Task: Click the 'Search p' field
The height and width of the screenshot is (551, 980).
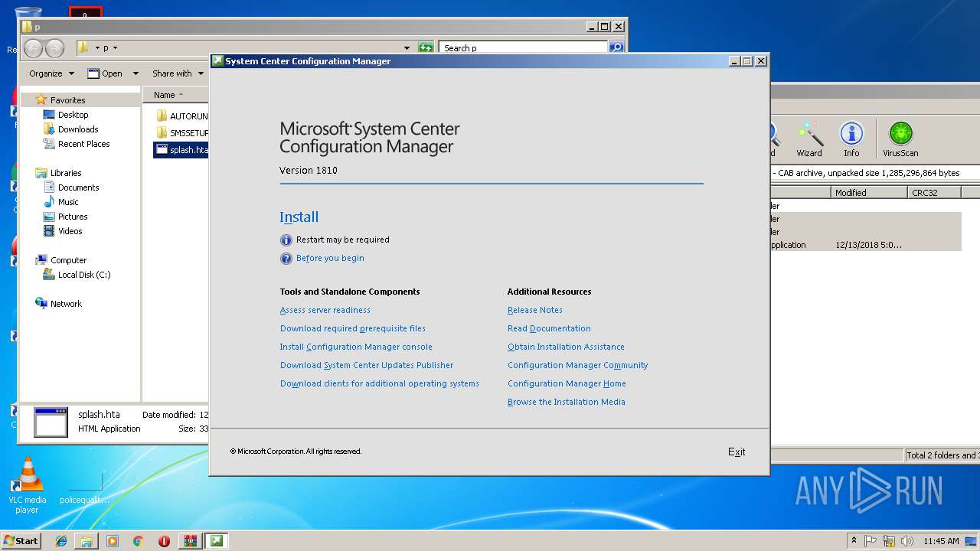Action: pyautogui.click(x=524, y=47)
